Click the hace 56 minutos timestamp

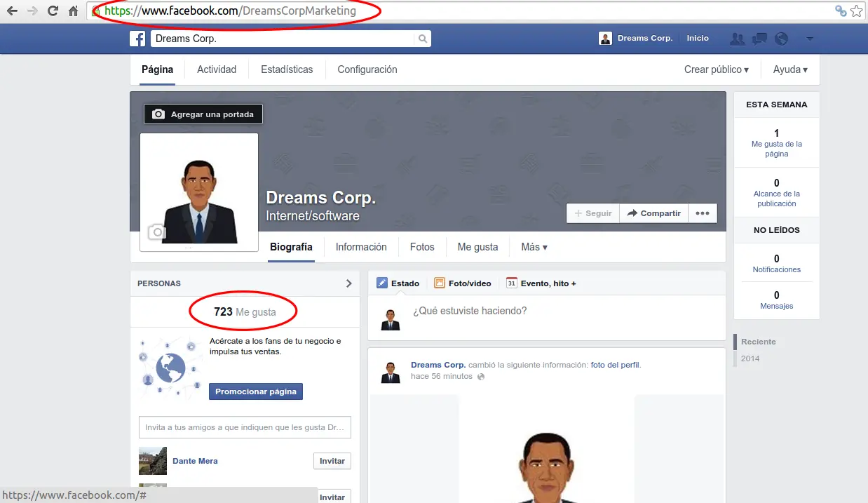(442, 377)
